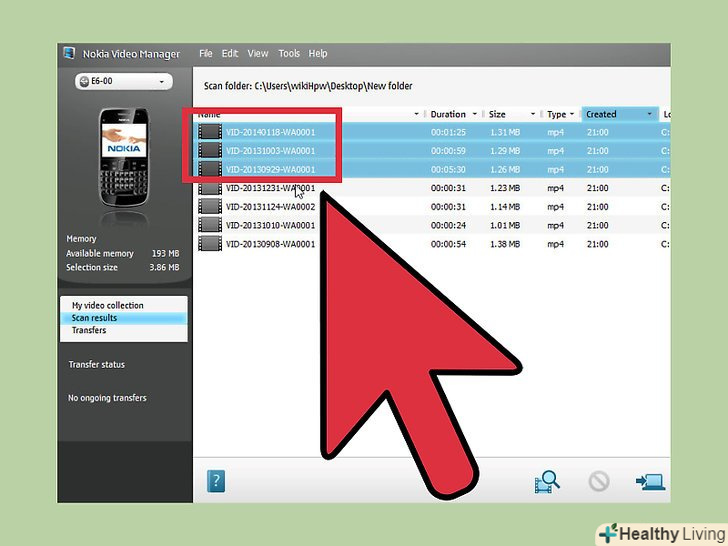Open the Help menu
The height and width of the screenshot is (546, 728).
[x=318, y=53]
